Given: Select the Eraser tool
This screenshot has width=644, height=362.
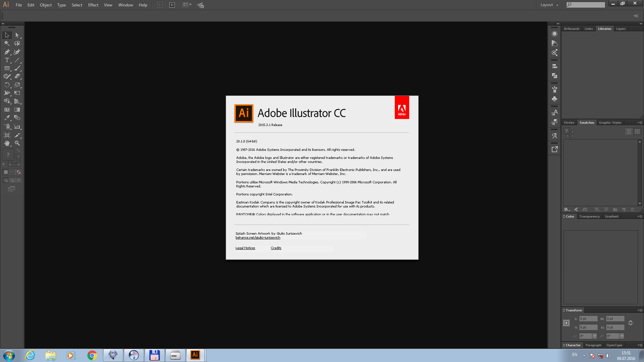Looking at the screenshot, I should 17,76.
